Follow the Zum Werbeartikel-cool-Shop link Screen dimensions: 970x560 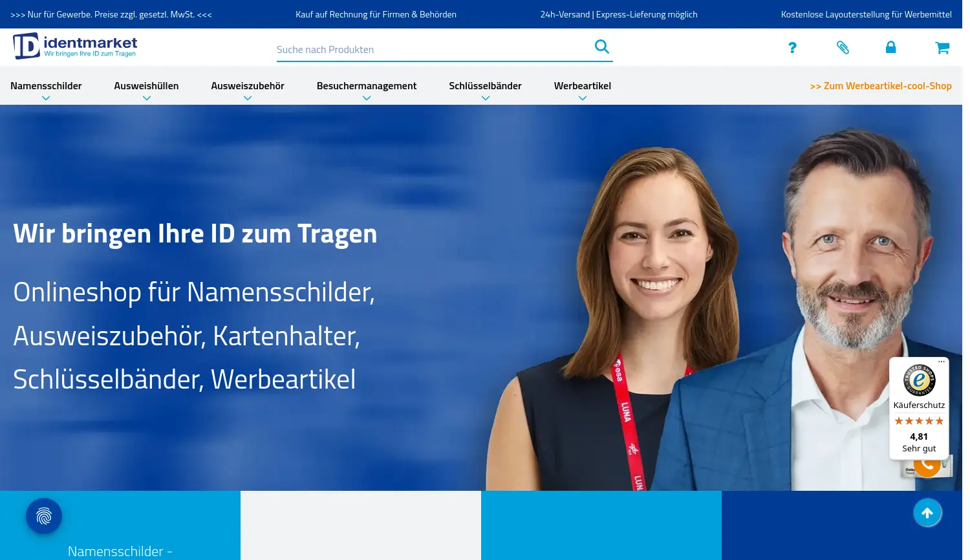click(881, 85)
